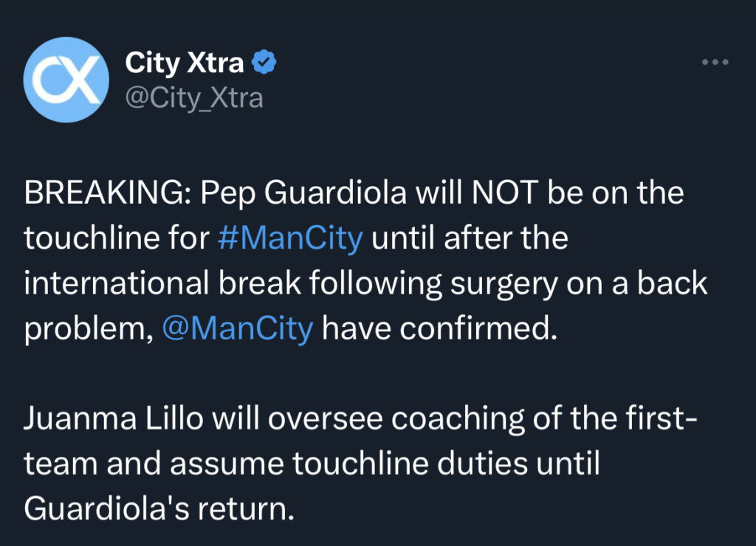Click the words Guardiola's return
The width and height of the screenshot is (756, 546).
(x=159, y=509)
